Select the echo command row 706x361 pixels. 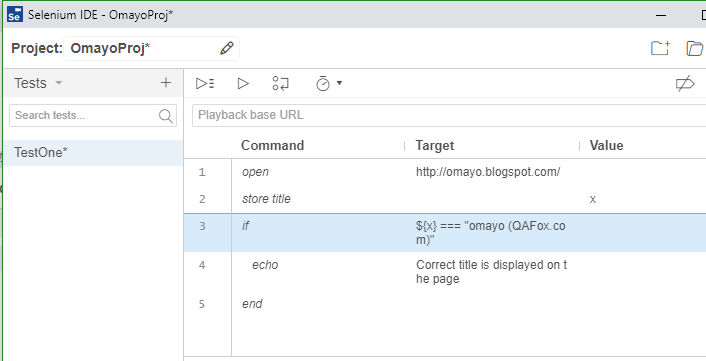(x=445, y=271)
